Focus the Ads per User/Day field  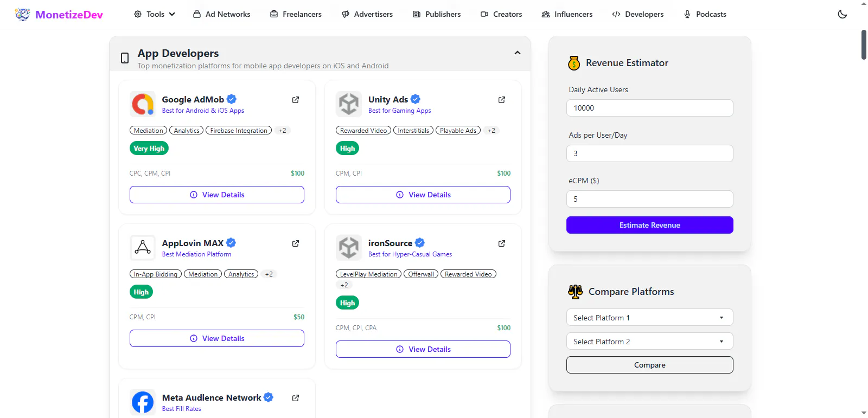(x=650, y=153)
